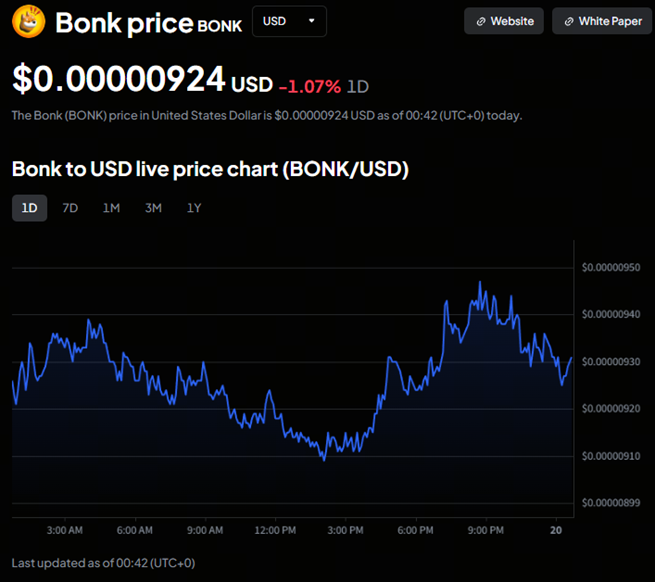The width and height of the screenshot is (655, 582).
Task: Click the Bonk coin logo icon
Action: [x=28, y=22]
